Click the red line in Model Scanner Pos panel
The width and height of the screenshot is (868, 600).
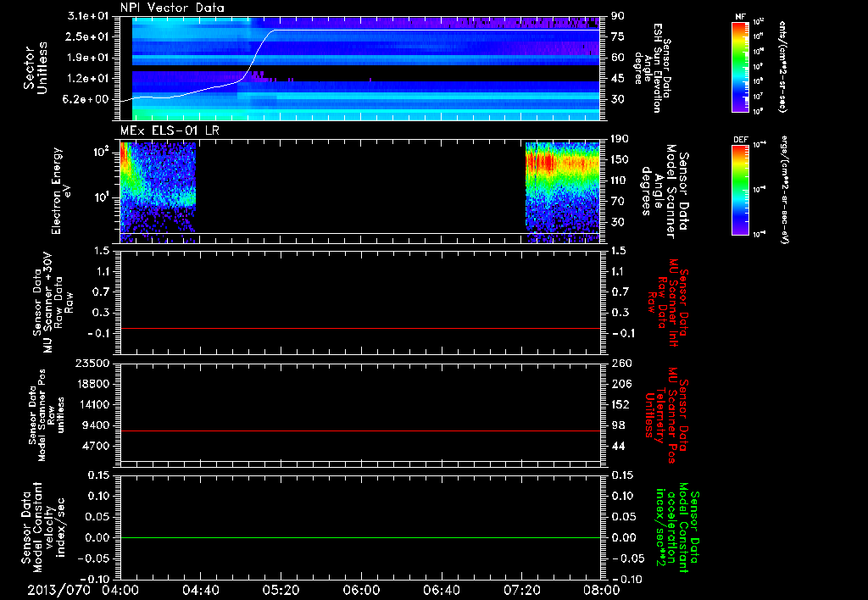(x=360, y=431)
